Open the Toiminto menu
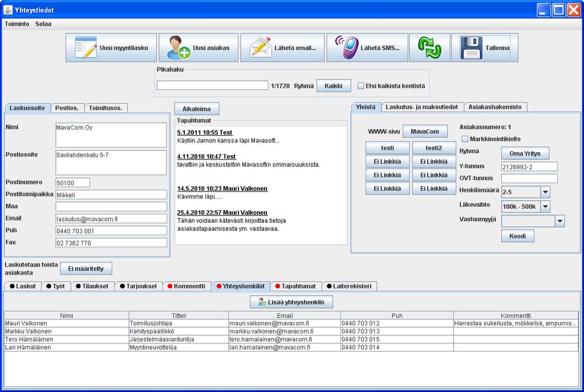The height and width of the screenshot is (392, 584). 17,24
